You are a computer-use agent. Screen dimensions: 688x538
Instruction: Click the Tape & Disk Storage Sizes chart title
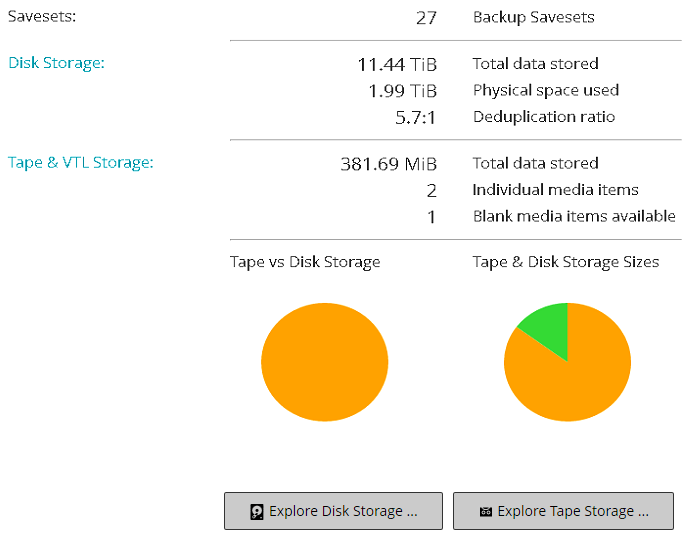(x=566, y=262)
